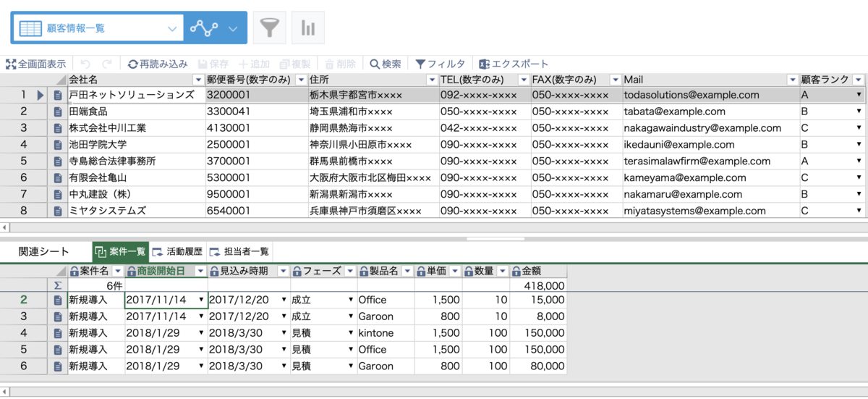This screenshot has height=399, width=868.
Task: Click the redo arrow icon
Action: 106,64
